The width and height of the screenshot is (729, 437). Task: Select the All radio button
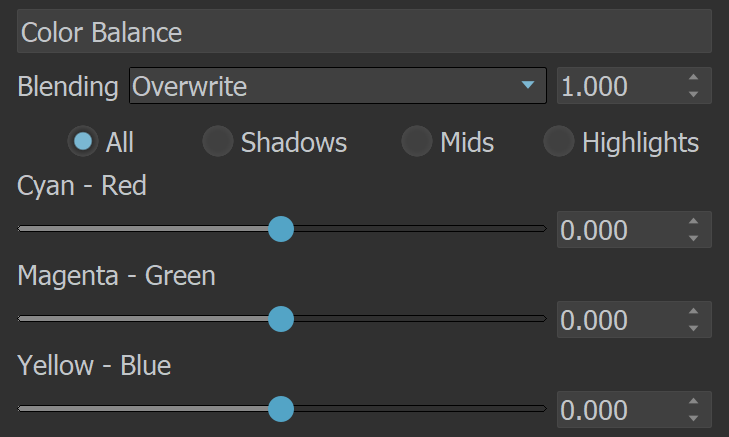pyautogui.click(x=83, y=141)
